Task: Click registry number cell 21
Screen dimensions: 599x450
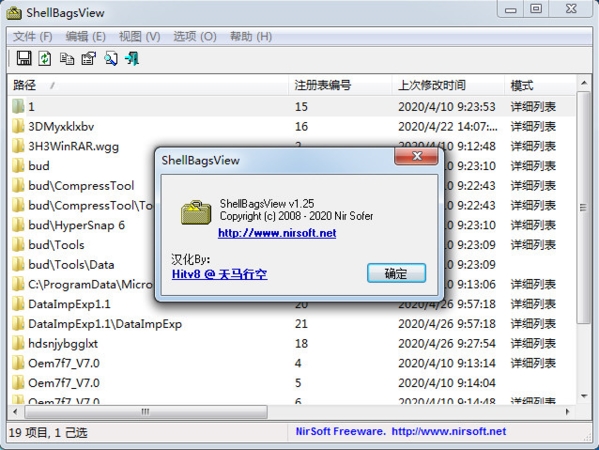Action: [301, 324]
